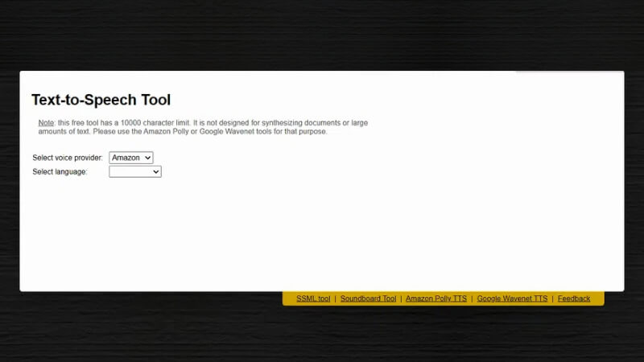Click the Feedback link
Image resolution: width=644 pixels, height=362 pixels.
(x=574, y=298)
